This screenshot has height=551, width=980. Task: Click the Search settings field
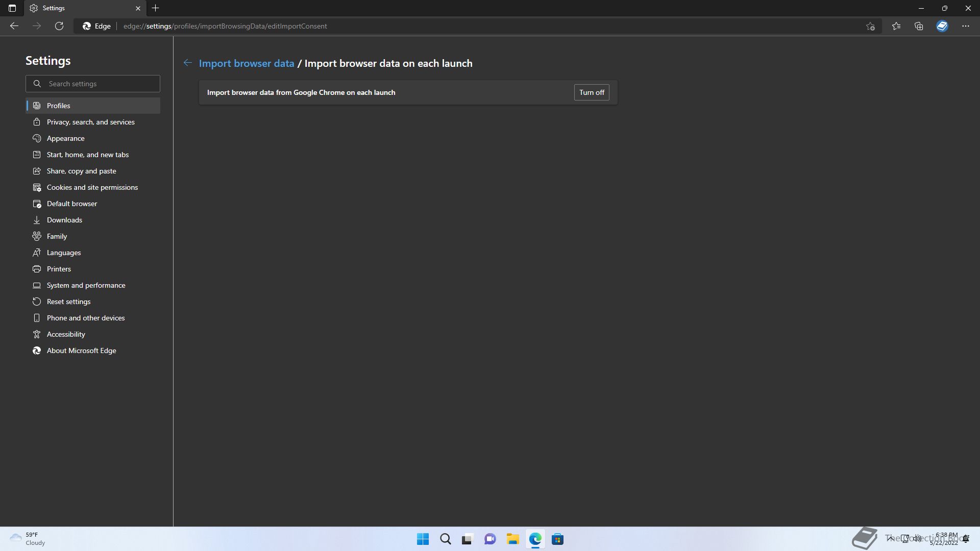tap(93, 84)
